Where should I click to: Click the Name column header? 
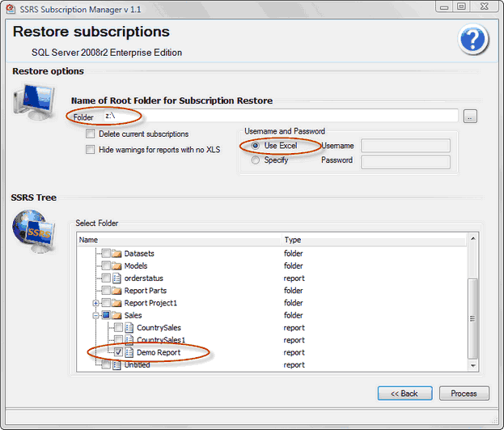(x=179, y=240)
